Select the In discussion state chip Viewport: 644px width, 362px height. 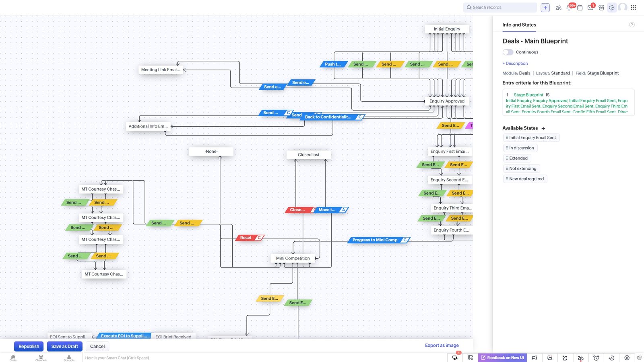click(x=520, y=148)
